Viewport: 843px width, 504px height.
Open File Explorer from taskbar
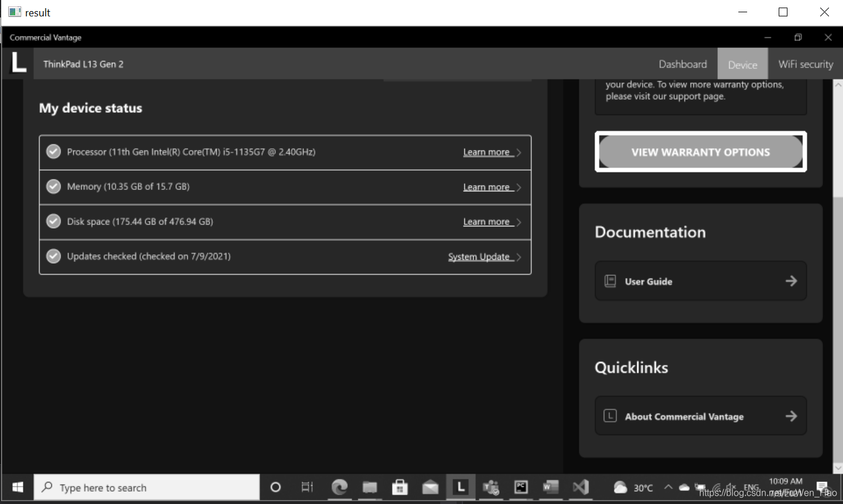point(369,487)
